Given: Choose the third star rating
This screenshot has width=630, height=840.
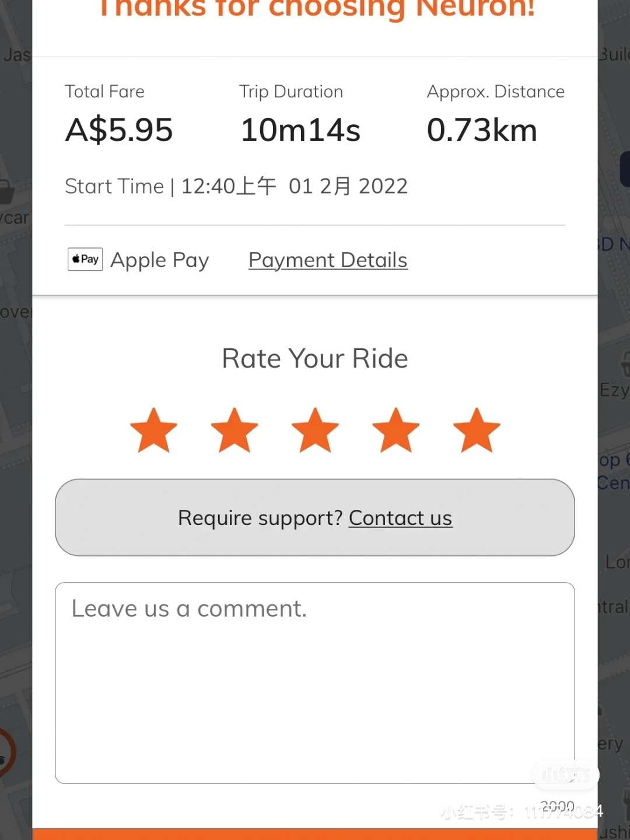Looking at the screenshot, I should coord(315,430).
